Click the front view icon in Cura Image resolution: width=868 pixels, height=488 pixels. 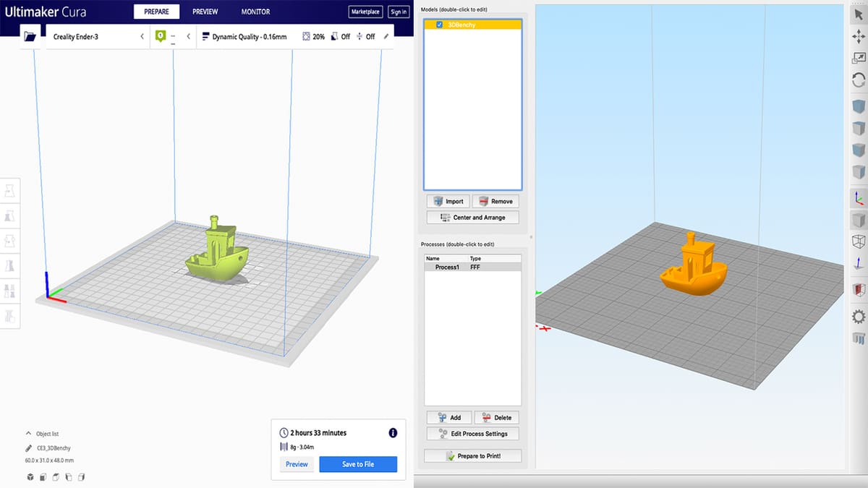point(43,476)
